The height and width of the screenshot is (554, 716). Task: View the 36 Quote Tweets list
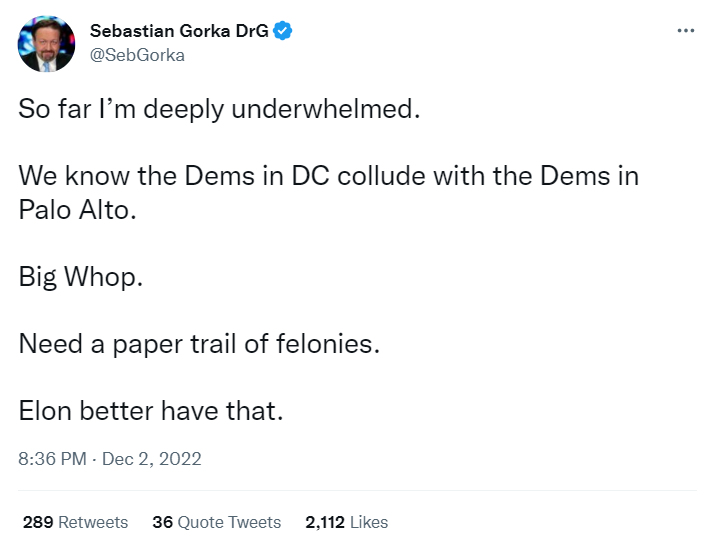(216, 522)
